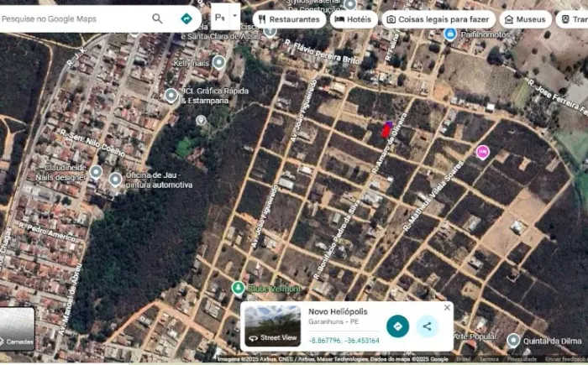Share the Novo Heliópolis location
588x365 pixels.
[427, 326]
